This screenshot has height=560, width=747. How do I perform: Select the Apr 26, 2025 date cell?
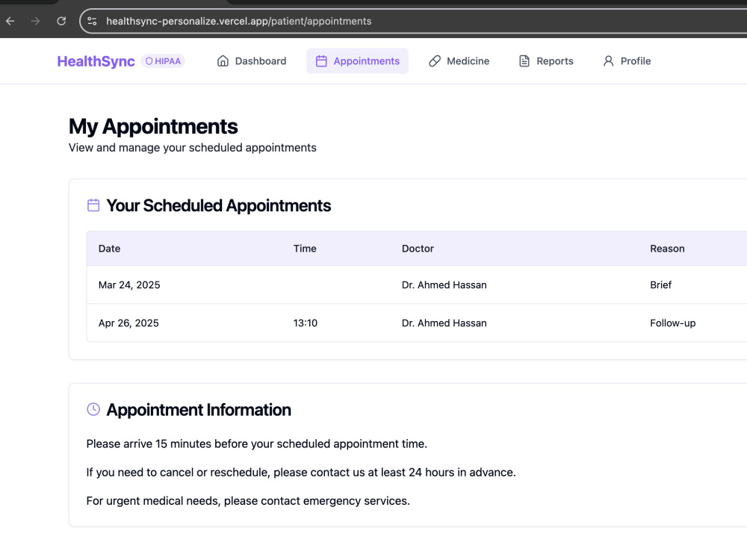pos(128,323)
